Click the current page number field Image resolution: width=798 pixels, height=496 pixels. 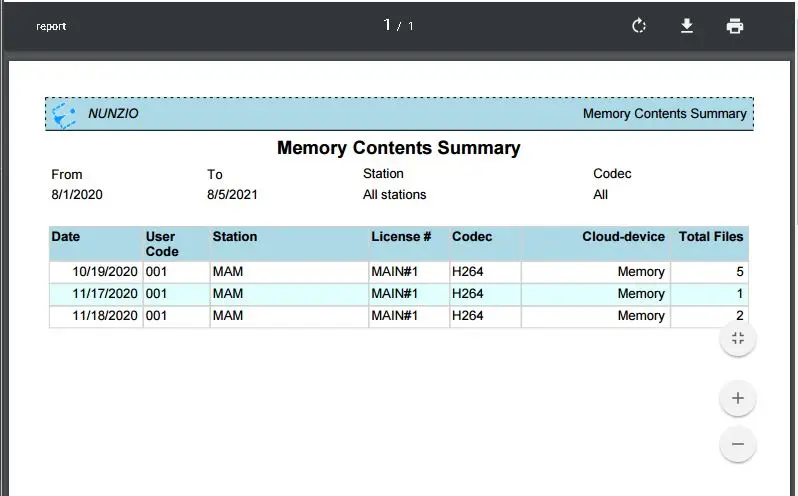tap(387, 25)
